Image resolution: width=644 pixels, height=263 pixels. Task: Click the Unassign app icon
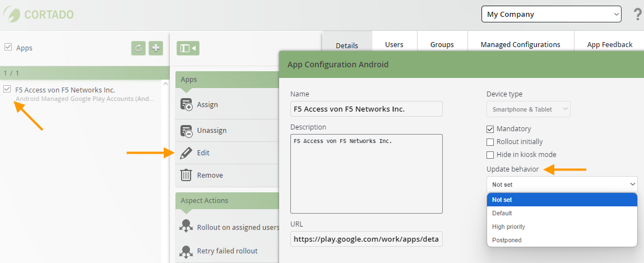[x=187, y=130]
